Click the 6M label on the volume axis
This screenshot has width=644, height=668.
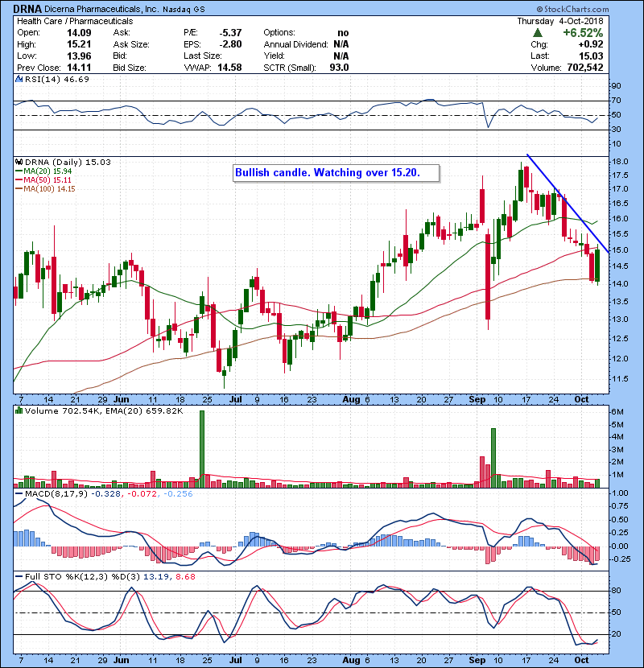[617, 412]
